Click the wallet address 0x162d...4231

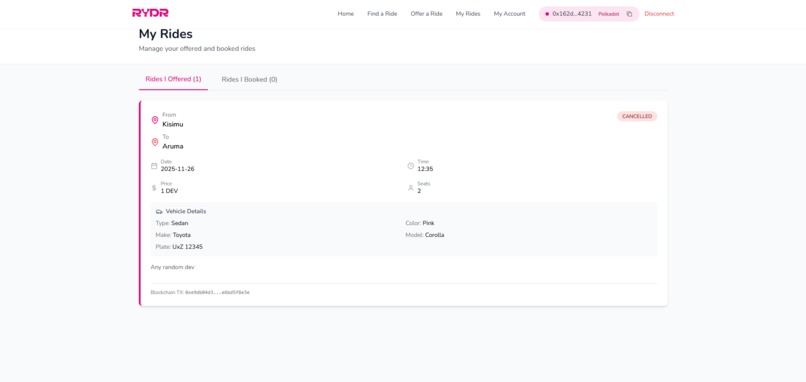pos(572,14)
